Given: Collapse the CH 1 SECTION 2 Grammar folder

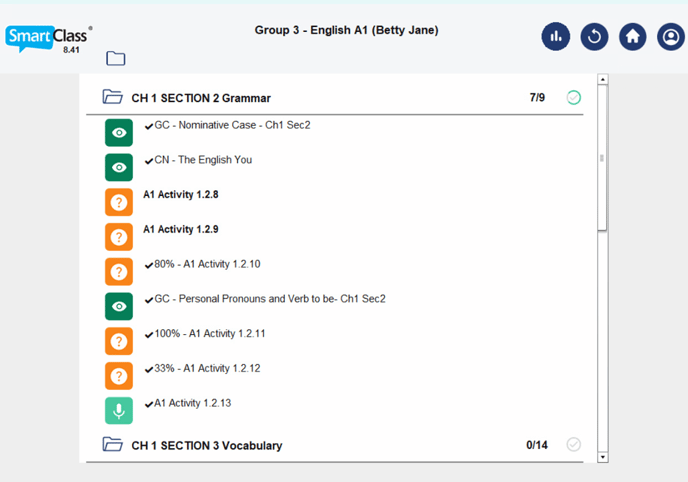Looking at the screenshot, I should coord(112,98).
